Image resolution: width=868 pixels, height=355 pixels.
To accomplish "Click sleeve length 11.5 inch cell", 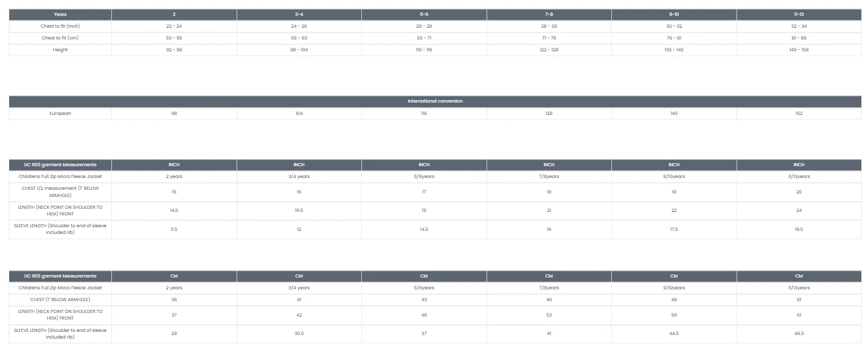I will tap(174, 229).
